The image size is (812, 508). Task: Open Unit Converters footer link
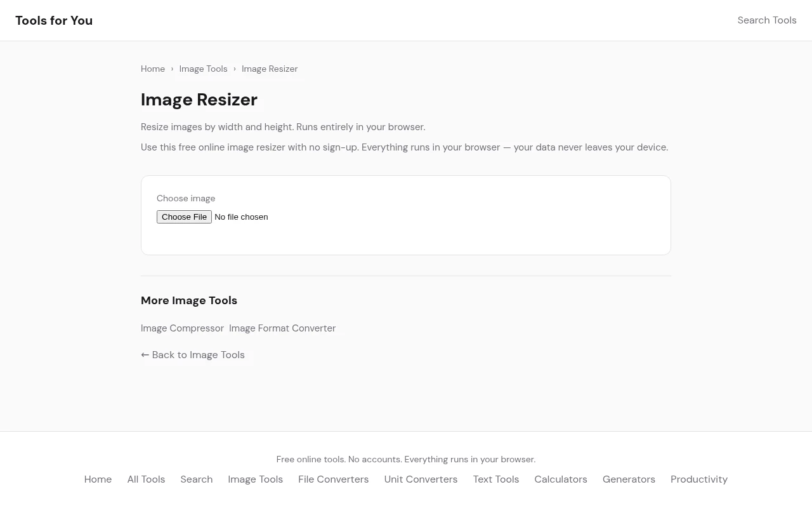pos(421,479)
